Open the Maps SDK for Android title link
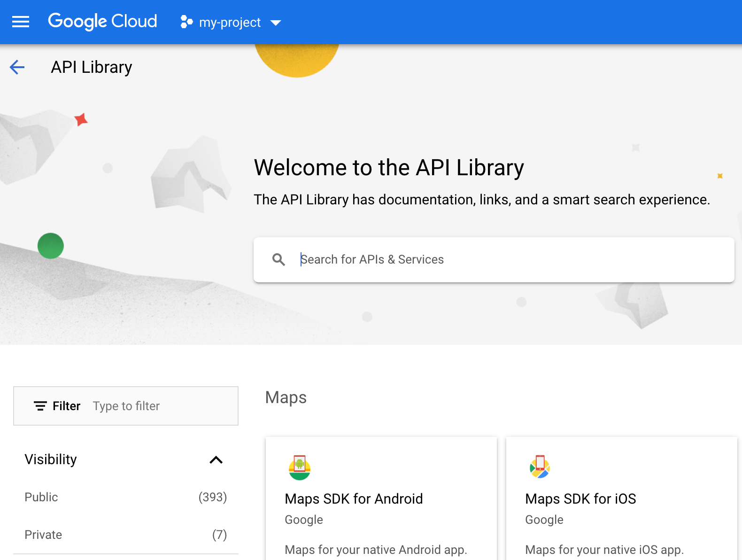Screen dimensions: 742x560 pyautogui.click(x=354, y=498)
